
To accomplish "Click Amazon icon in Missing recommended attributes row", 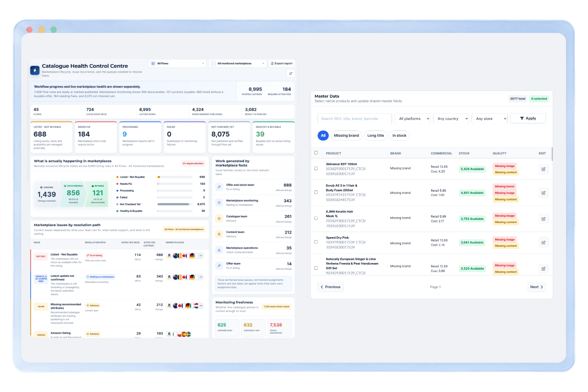I will [169, 305].
